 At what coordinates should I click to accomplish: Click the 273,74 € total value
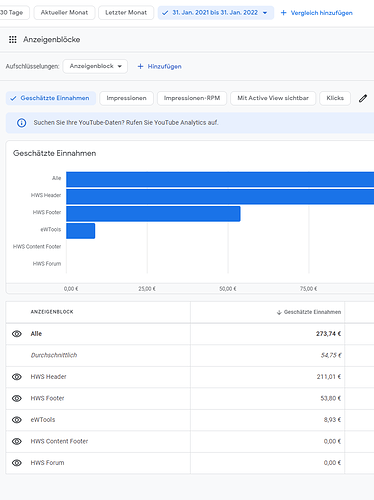click(x=328, y=334)
